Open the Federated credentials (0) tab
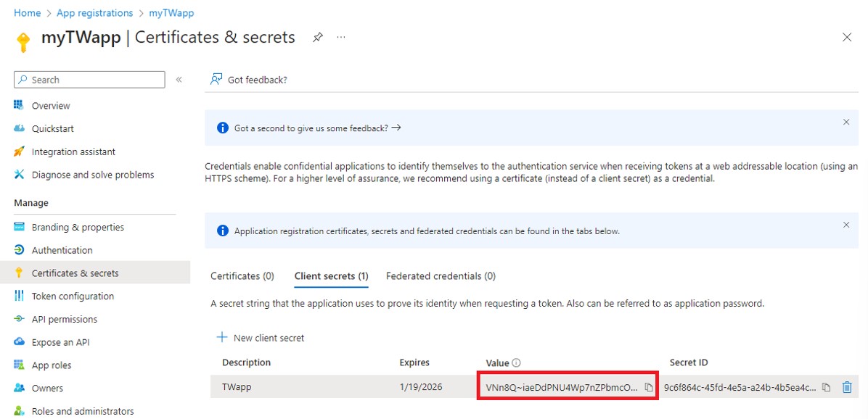 441,276
